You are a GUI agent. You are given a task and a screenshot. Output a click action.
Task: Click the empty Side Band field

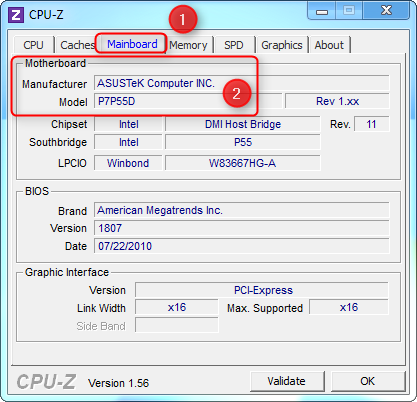[x=177, y=325]
